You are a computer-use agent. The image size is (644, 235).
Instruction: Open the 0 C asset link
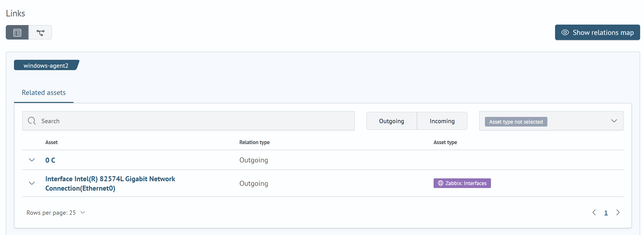coord(50,160)
